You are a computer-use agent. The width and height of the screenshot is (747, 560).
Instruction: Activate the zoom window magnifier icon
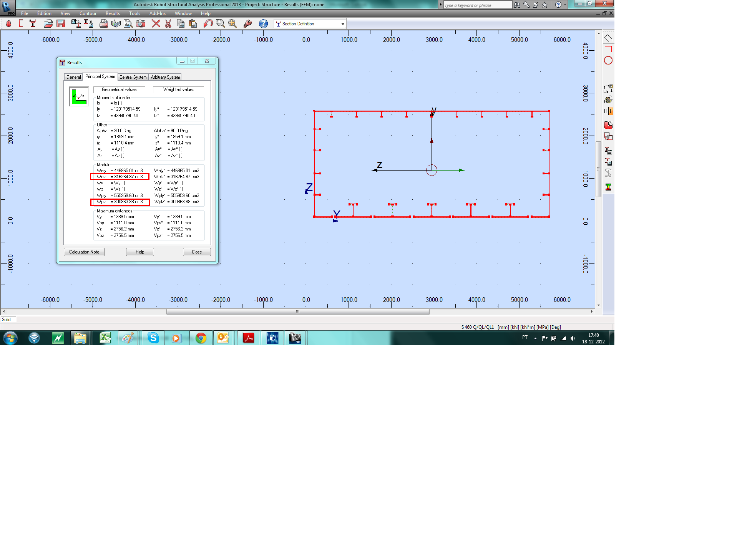coord(220,24)
